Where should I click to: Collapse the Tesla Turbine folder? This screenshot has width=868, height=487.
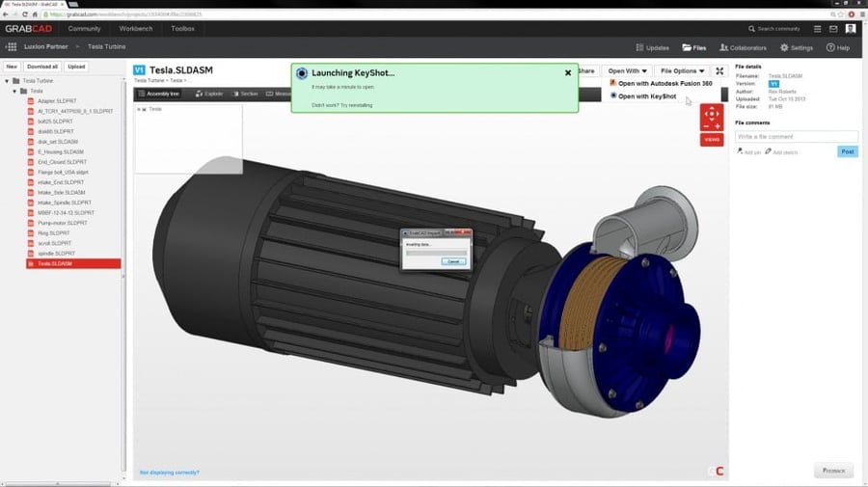coord(7,81)
